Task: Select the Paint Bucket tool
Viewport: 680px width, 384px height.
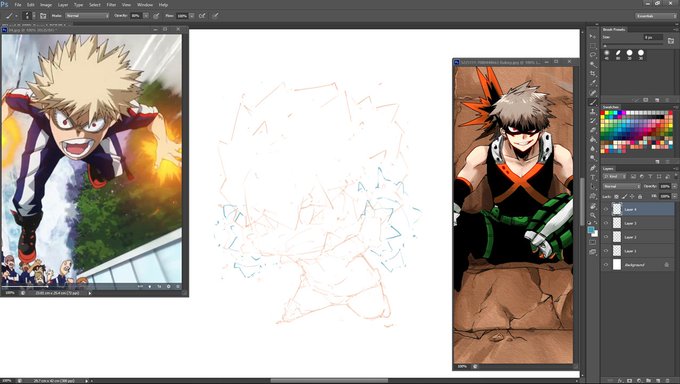Action: [x=593, y=139]
